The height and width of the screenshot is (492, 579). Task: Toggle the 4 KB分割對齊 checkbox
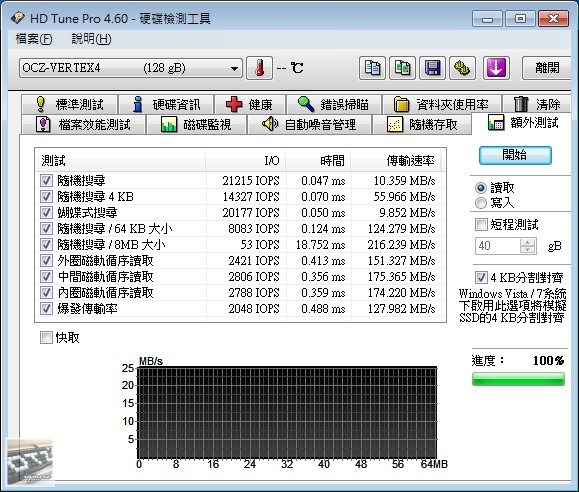click(481, 277)
